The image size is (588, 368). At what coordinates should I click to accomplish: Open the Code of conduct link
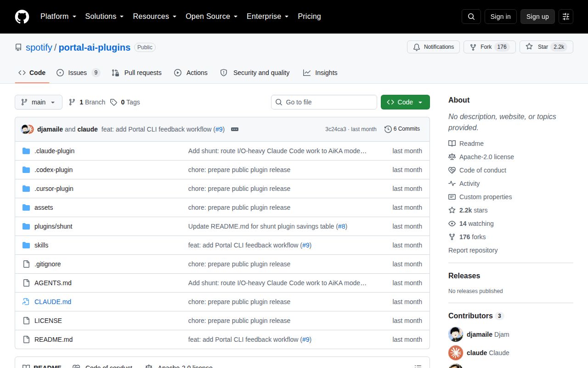(x=477, y=170)
